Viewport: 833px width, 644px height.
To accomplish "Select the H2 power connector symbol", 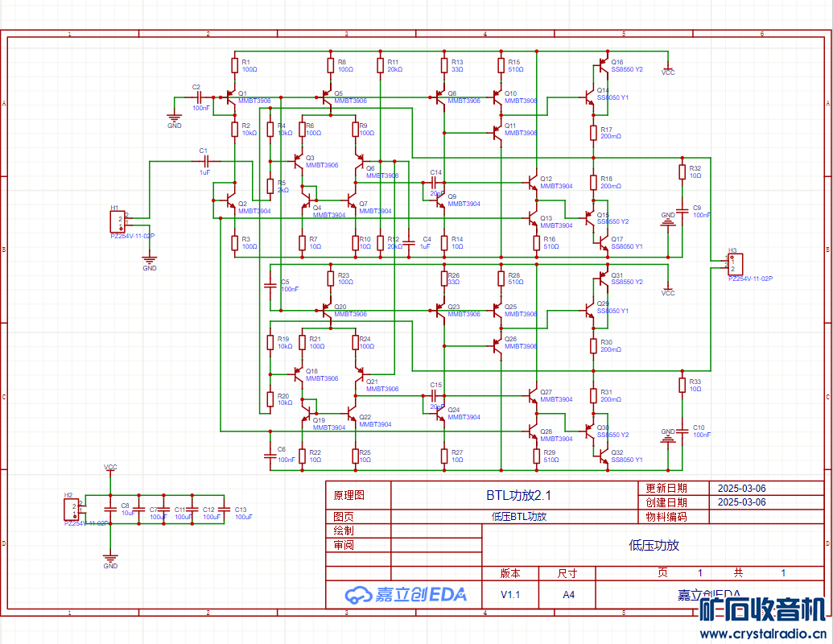I will [72, 509].
